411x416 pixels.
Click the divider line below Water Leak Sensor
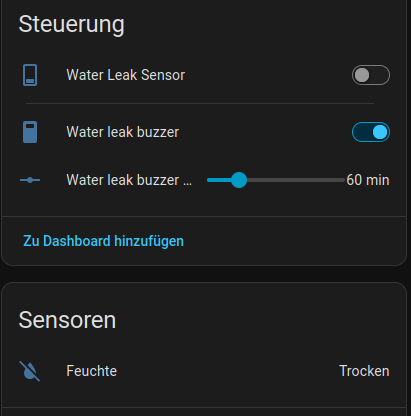pos(200,104)
